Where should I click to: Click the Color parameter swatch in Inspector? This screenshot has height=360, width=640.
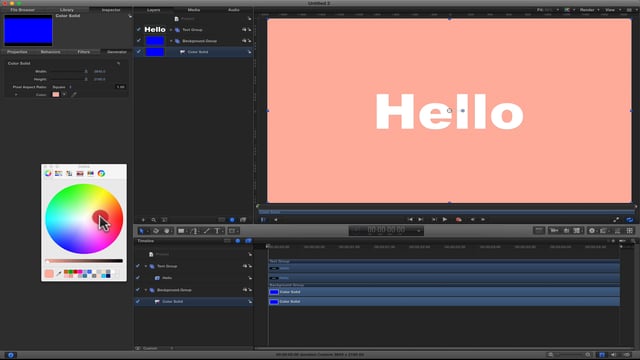point(56,94)
